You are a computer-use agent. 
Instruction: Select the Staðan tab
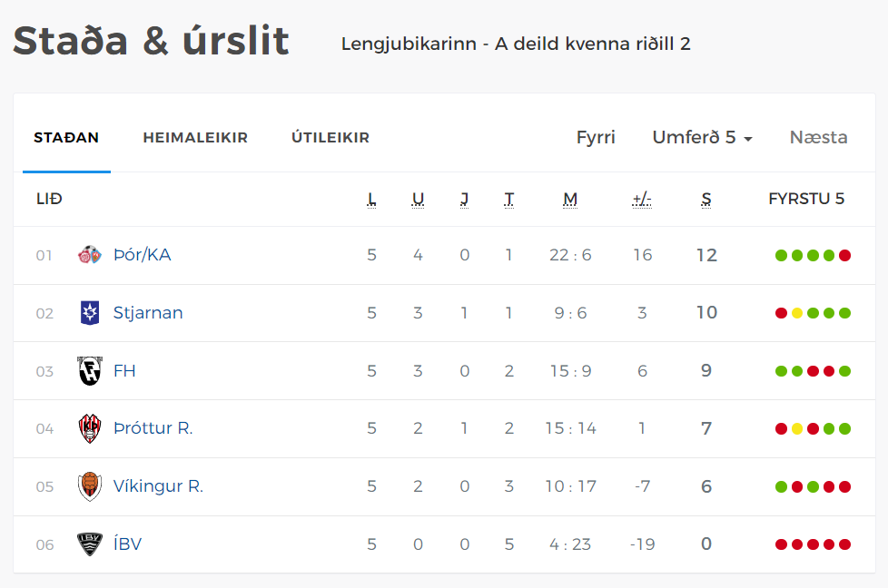tap(66, 138)
